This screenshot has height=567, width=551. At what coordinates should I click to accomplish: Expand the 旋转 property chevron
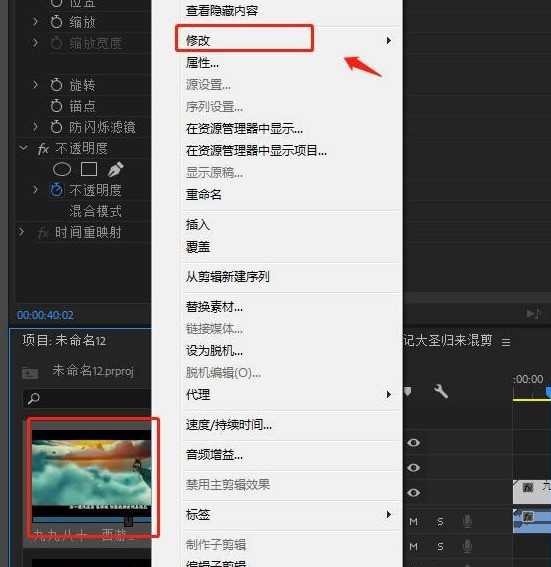[x=35, y=85]
